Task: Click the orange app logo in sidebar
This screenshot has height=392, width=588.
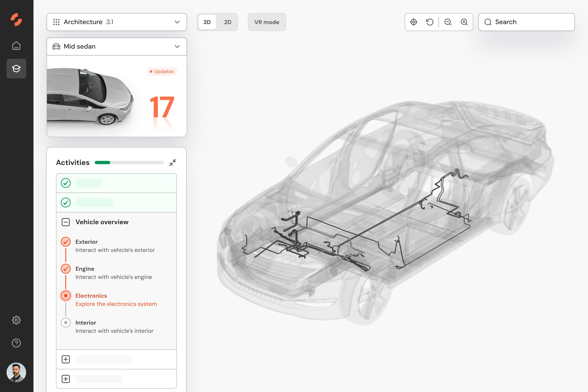Action: pos(16,20)
